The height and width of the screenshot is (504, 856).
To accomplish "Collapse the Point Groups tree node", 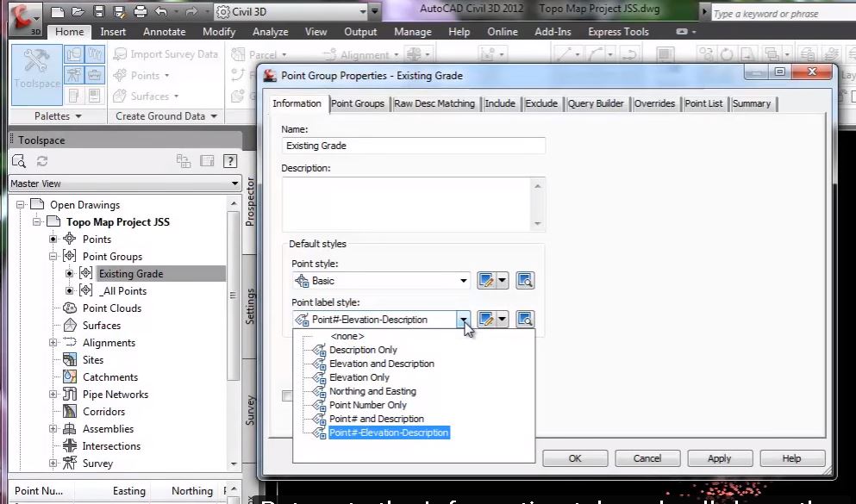I will click(x=53, y=257).
